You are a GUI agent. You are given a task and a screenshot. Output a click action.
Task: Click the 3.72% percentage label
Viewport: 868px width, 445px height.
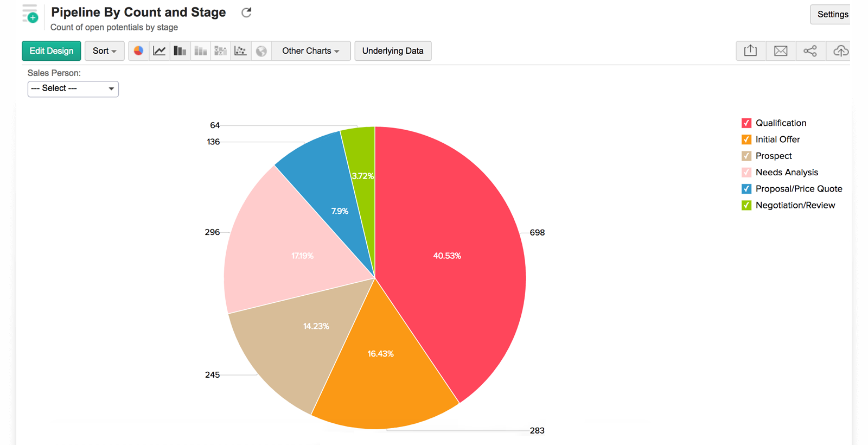(x=362, y=176)
